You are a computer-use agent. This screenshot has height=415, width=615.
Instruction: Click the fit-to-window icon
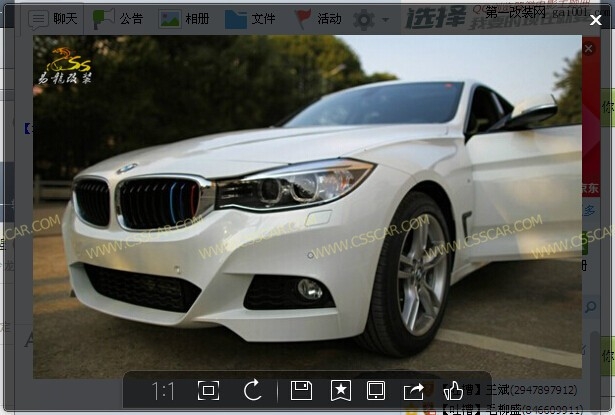(x=208, y=391)
